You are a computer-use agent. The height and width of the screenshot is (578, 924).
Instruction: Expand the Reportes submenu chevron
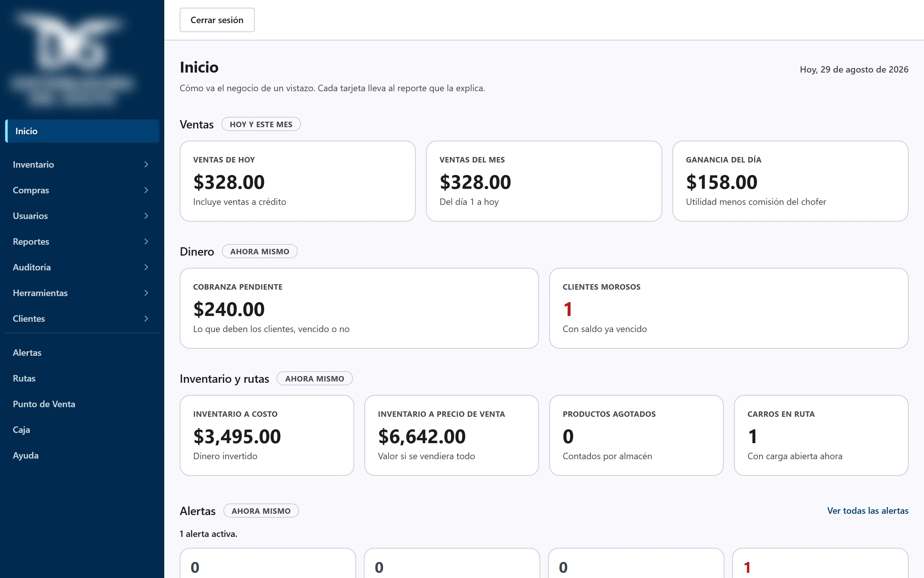tap(146, 241)
